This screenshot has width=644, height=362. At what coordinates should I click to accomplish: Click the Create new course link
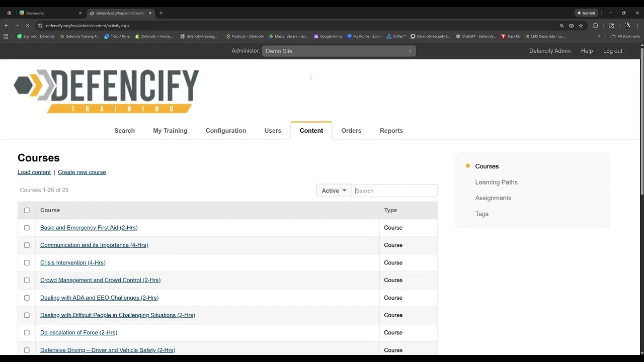pos(82,172)
